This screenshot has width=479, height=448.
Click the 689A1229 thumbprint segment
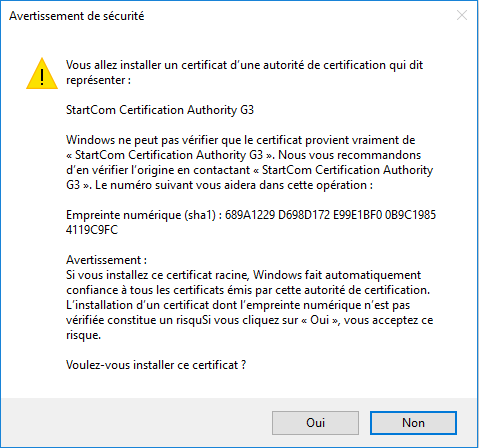point(250,215)
